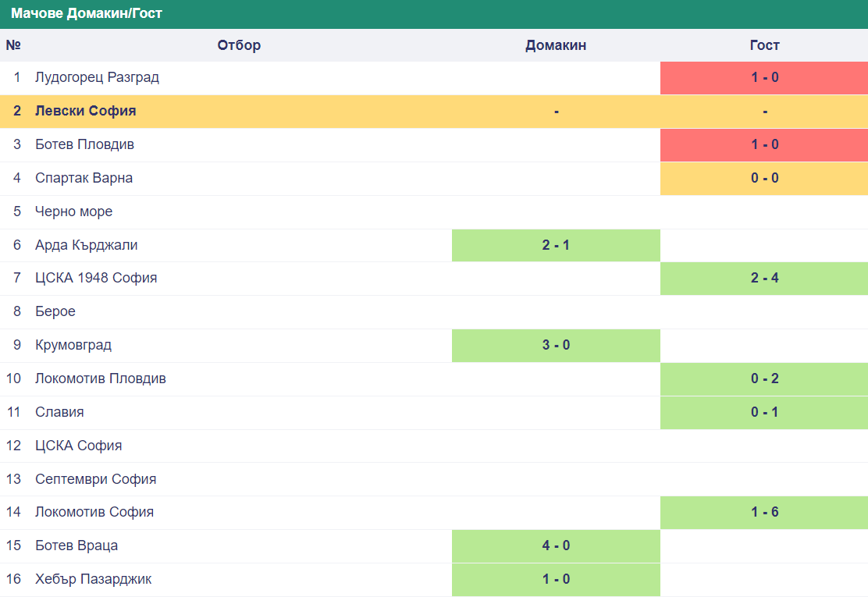
Task: Click Спартак Варна's away draw 0 - 0
Action: (x=764, y=178)
